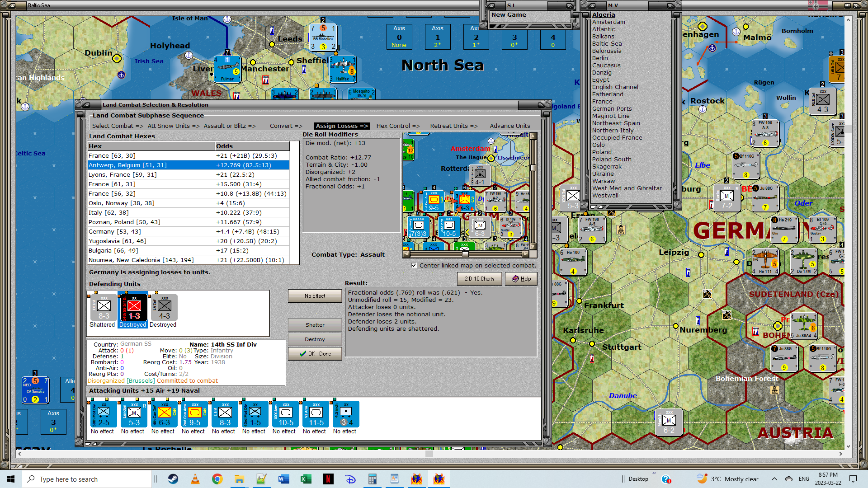Viewport: 868px width, 488px height.
Task: Click the Ju 88A4 bomber counter in Bohemia
Action: tap(804, 327)
